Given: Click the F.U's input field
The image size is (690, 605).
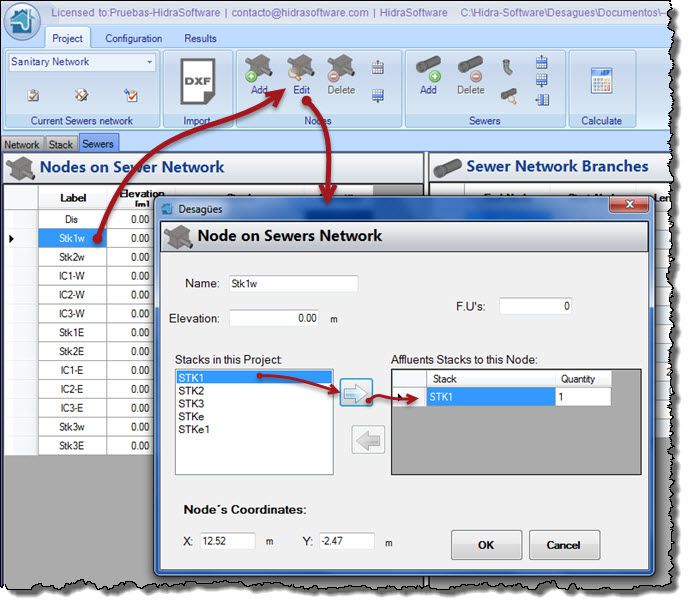Looking at the screenshot, I should [x=535, y=306].
